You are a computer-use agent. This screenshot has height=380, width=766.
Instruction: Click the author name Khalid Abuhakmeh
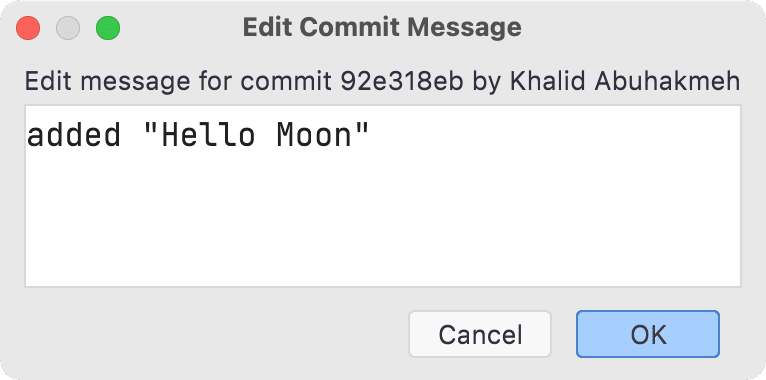625,82
